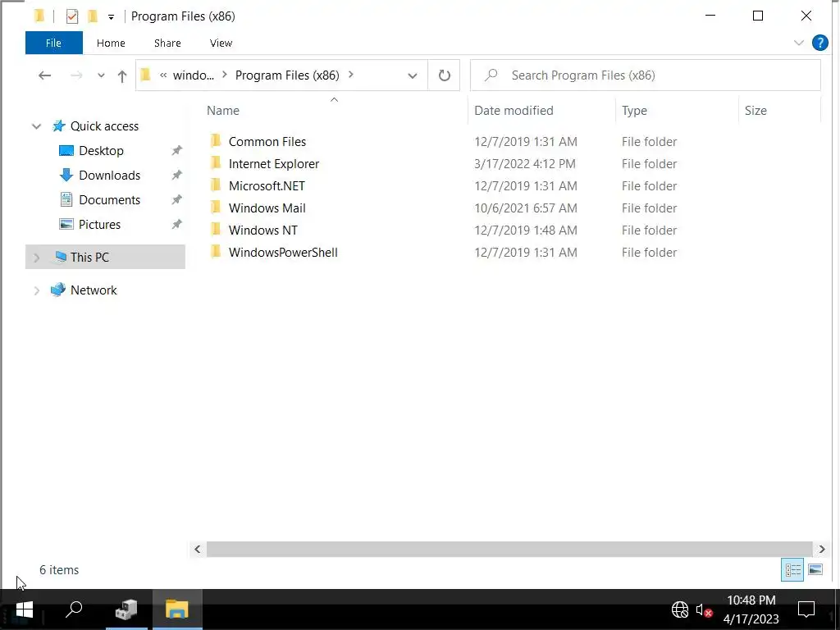
Task: Select Network in the navigation pane
Action: coord(94,290)
